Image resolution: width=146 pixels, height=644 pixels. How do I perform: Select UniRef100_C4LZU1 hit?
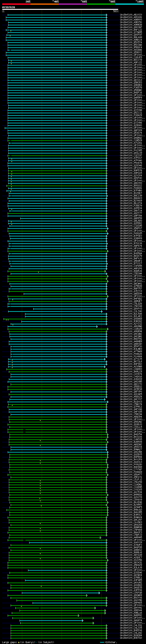click(x=131, y=625)
